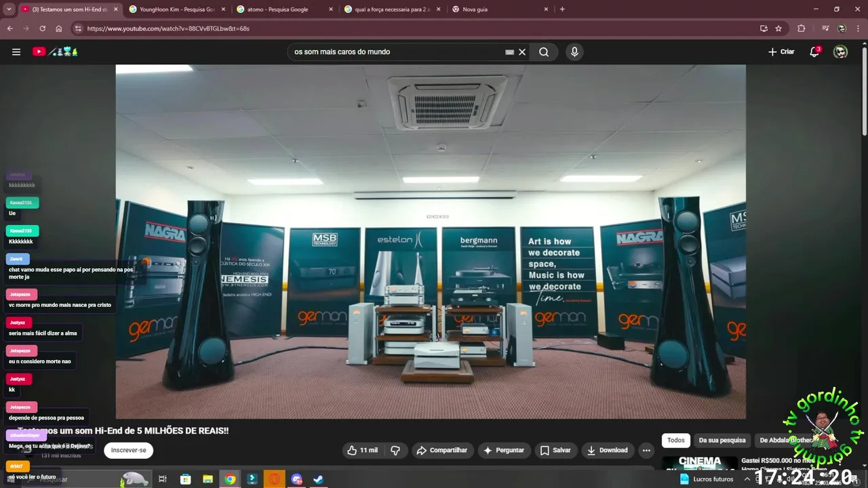Open more actions ellipsis under the video
Screen dimensions: 868x488
tap(646, 450)
